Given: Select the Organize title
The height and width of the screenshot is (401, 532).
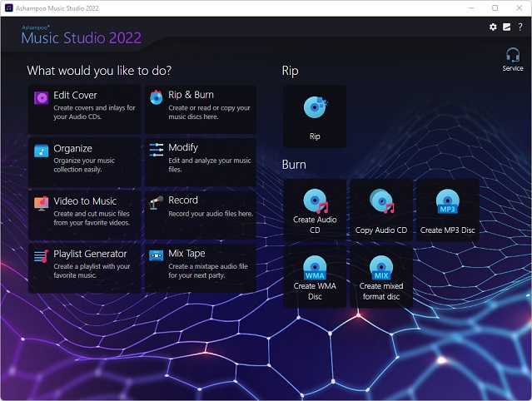Looking at the screenshot, I should [x=73, y=148].
